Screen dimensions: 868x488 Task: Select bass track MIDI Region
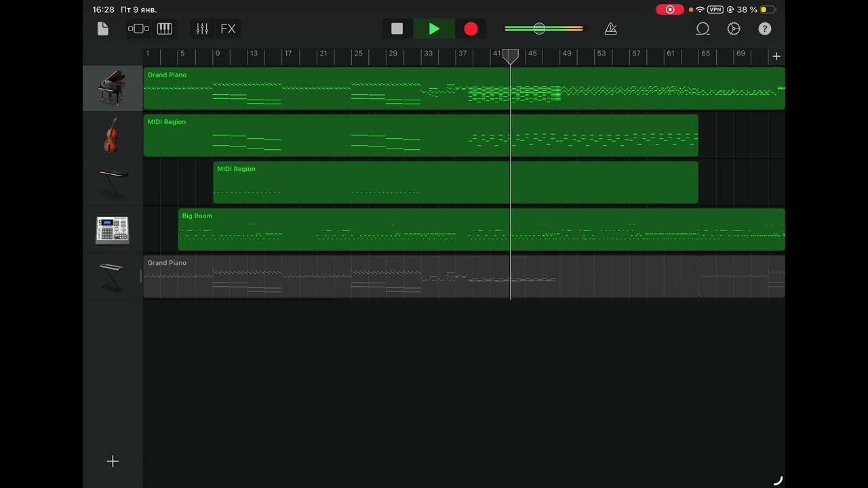point(420,135)
